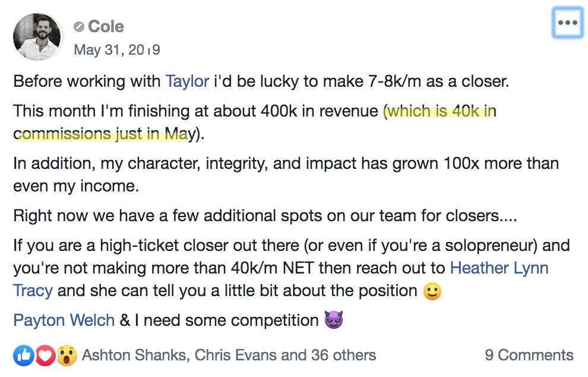Click the small badge icon beside Cole's name
The width and height of the screenshot is (588, 377).
click(79, 27)
